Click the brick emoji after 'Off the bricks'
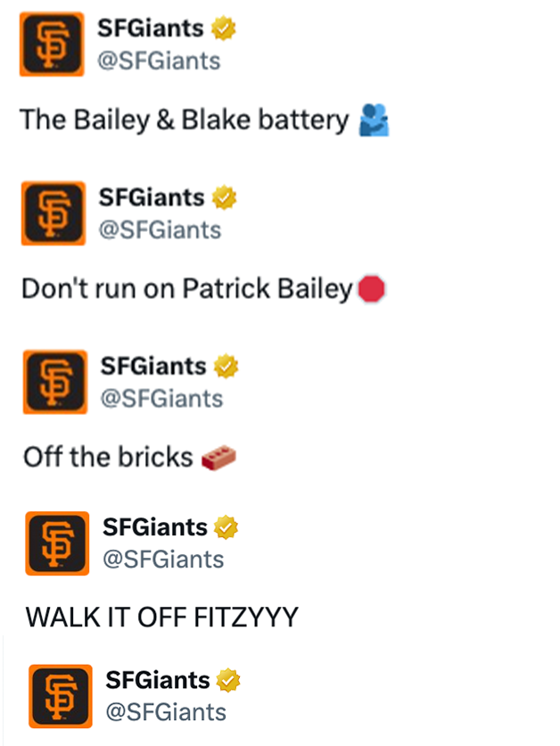The width and height of the screenshot is (560, 746). 218,458
